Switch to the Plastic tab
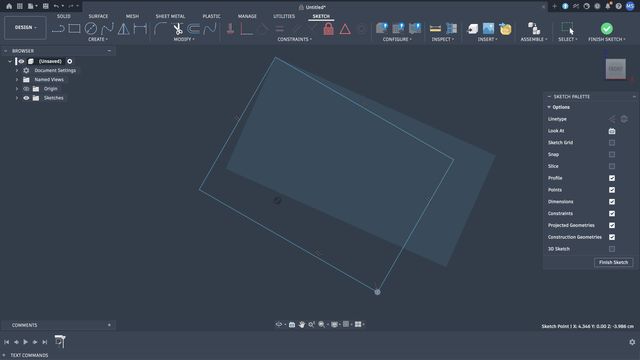The height and width of the screenshot is (360, 640). pyautogui.click(x=211, y=16)
